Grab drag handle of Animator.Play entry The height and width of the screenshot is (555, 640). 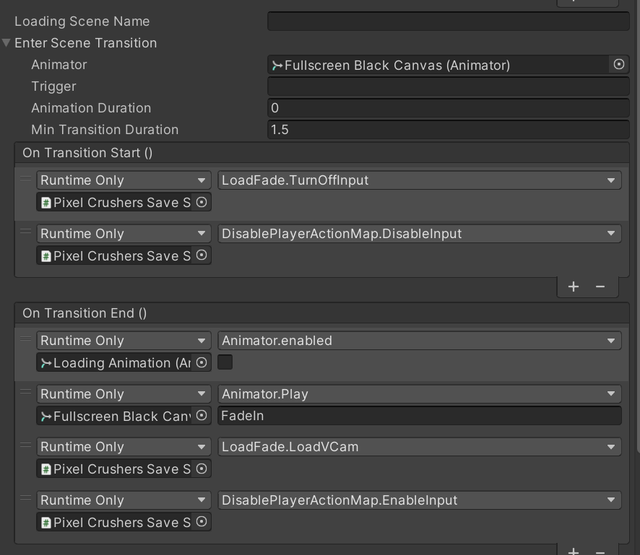26,392
